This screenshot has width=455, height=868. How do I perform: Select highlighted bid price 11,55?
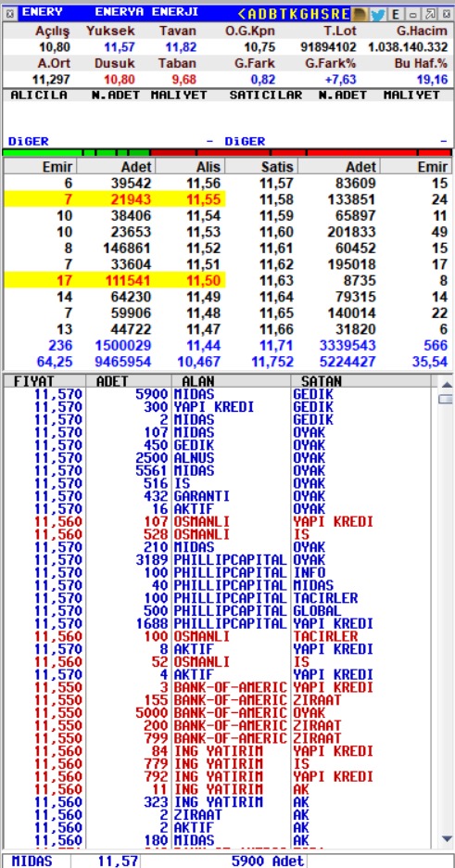pyautogui.click(x=204, y=199)
